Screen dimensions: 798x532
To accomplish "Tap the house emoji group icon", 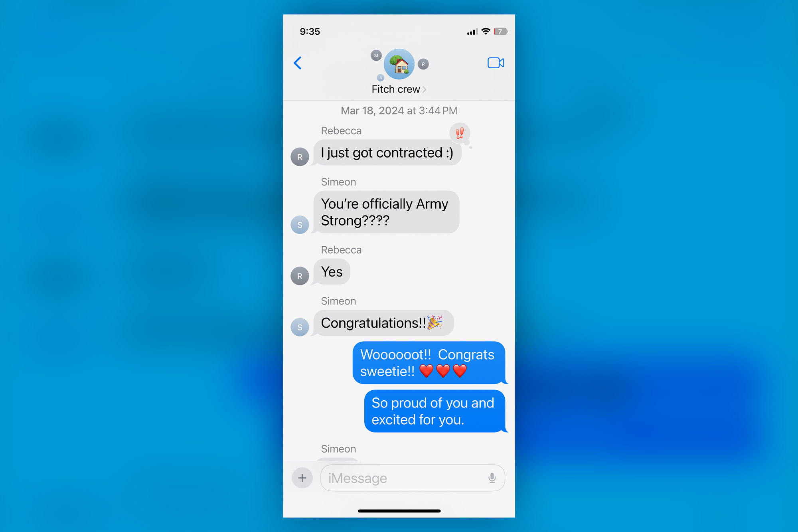I will (398, 63).
